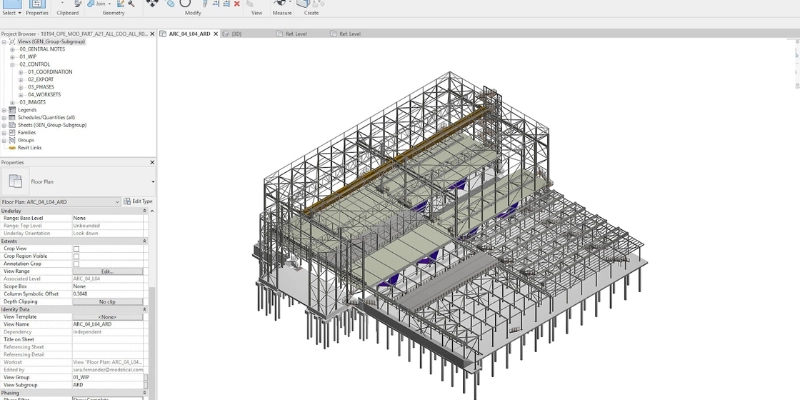800x400 pixels.
Task: Click the Range: Base Level value None
Action: click(x=108, y=218)
